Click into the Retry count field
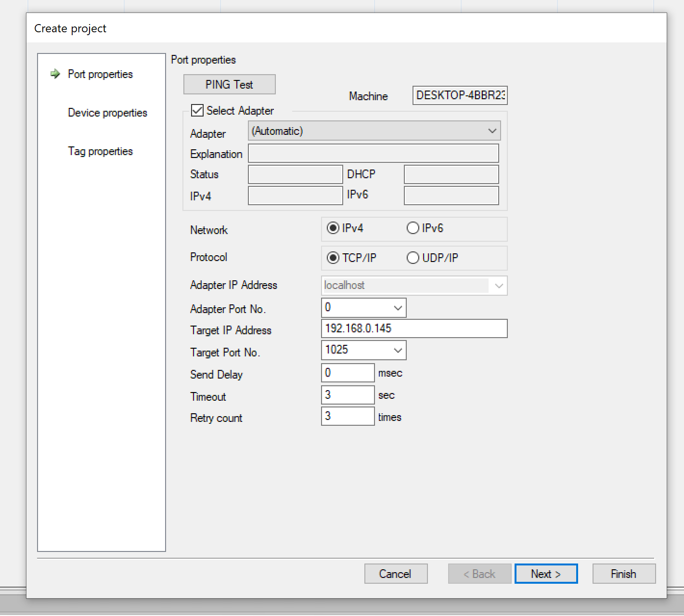684x616 pixels. (x=348, y=416)
